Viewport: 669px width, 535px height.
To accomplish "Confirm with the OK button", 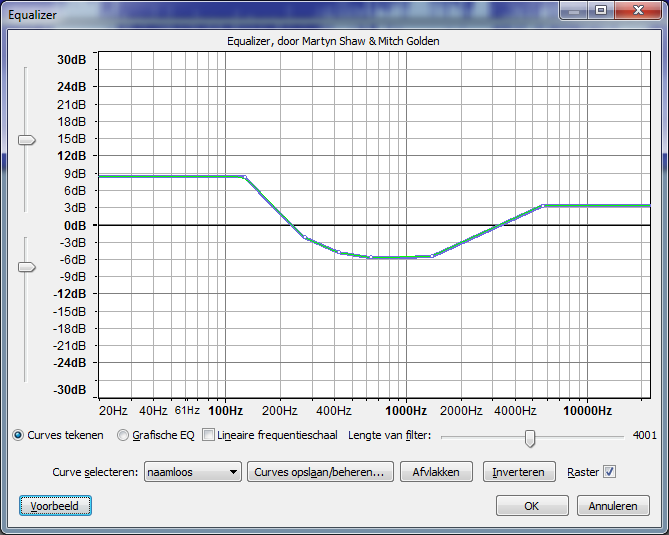I will pyautogui.click(x=532, y=506).
